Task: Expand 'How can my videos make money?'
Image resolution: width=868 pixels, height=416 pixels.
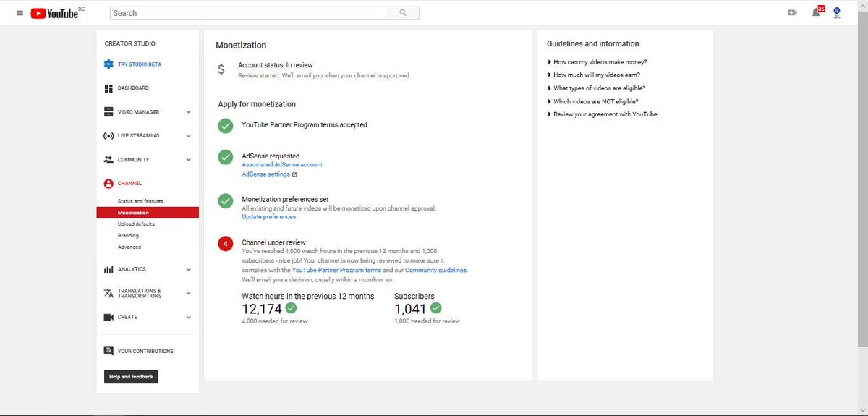Action: point(597,62)
